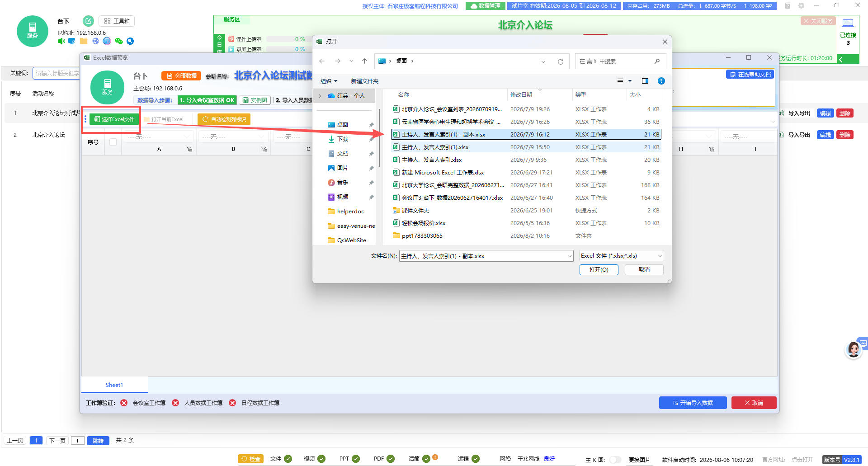The height and width of the screenshot is (466, 868).
Task: Select the ppt1783303065 folder
Action: (x=526, y=236)
